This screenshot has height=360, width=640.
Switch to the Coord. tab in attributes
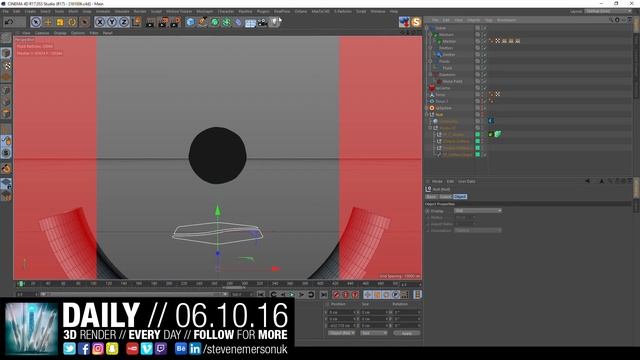tap(445, 197)
